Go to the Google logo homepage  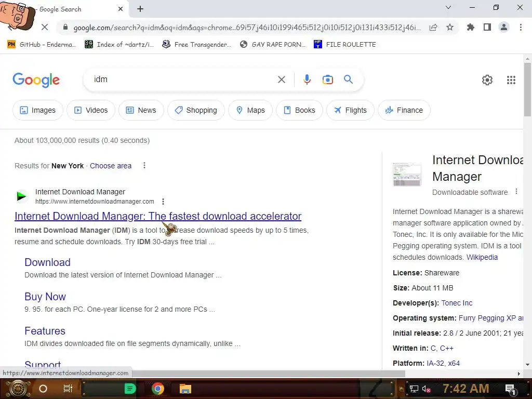point(36,80)
